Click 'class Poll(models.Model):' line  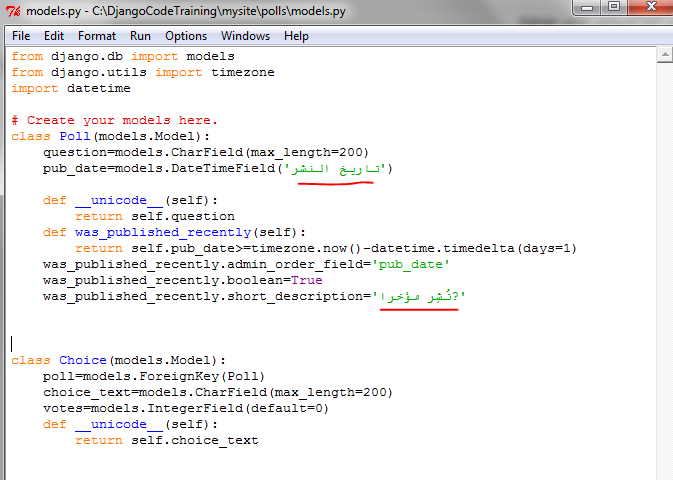111,136
